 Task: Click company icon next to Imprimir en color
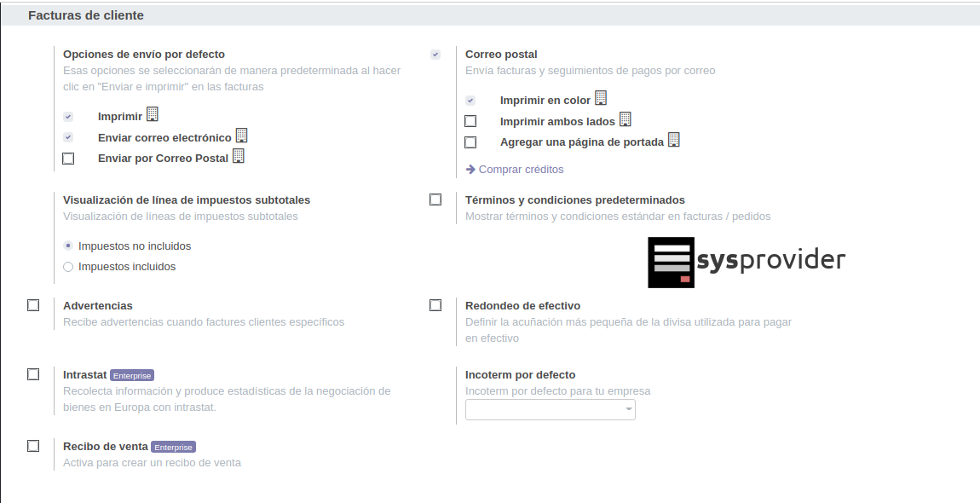pyautogui.click(x=601, y=98)
